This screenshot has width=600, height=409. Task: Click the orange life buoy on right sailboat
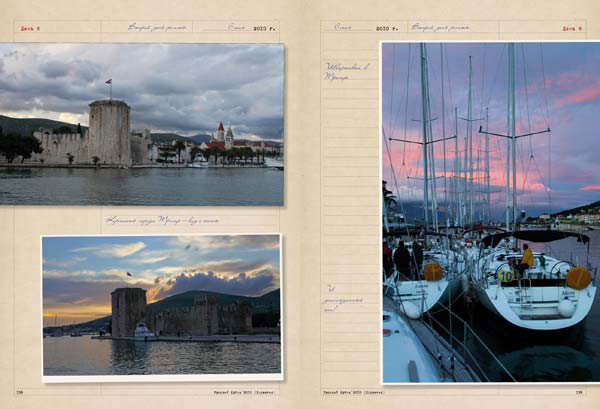578,277
